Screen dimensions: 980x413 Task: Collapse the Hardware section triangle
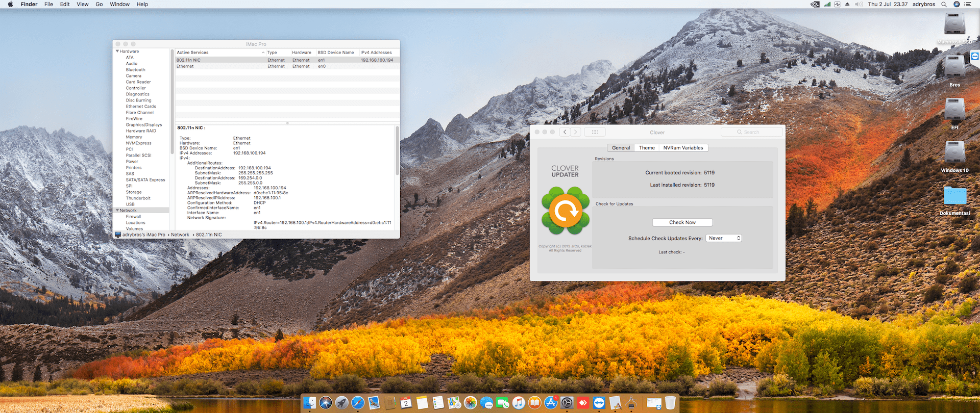click(117, 51)
